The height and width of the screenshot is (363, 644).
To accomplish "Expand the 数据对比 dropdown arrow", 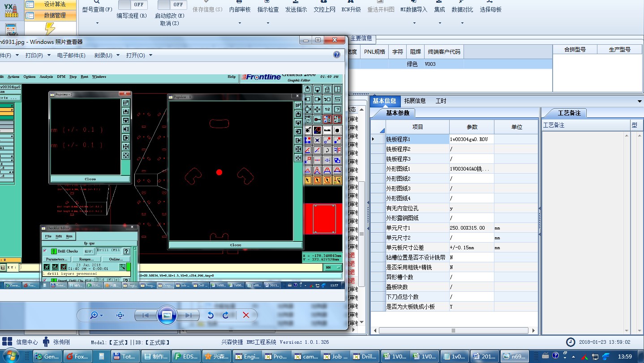I will click(462, 22).
